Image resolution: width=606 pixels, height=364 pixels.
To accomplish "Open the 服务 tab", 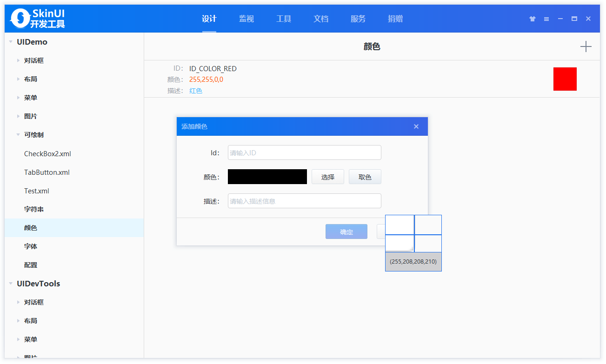I will click(x=358, y=19).
